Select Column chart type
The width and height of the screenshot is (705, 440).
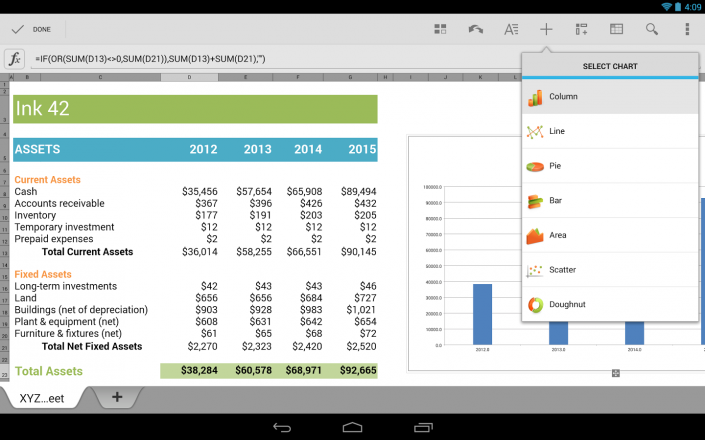610,97
